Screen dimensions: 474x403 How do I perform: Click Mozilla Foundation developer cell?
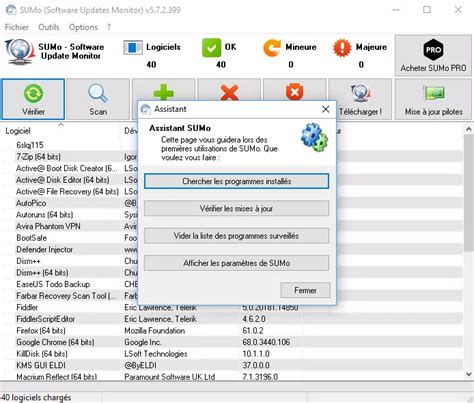[x=155, y=331]
